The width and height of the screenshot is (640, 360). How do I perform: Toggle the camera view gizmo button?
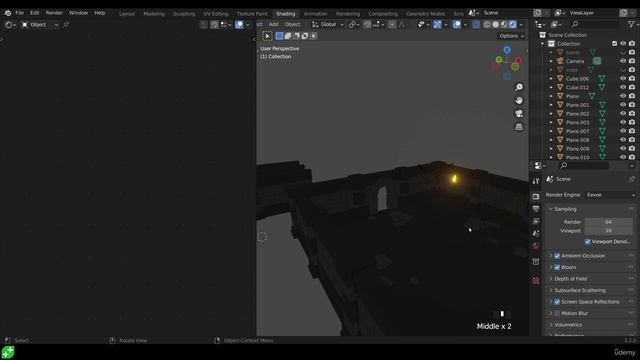pyautogui.click(x=519, y=113)
